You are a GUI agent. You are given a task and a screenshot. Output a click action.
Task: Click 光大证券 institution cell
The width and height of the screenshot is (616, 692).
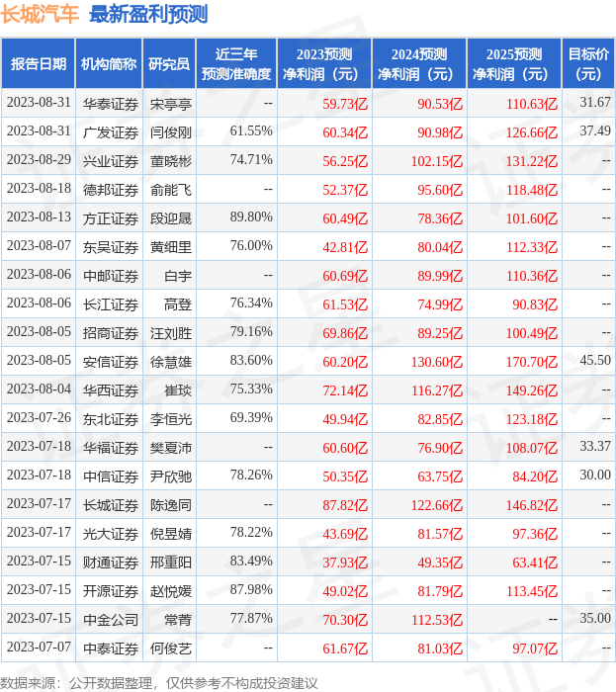tap(111, 534)
